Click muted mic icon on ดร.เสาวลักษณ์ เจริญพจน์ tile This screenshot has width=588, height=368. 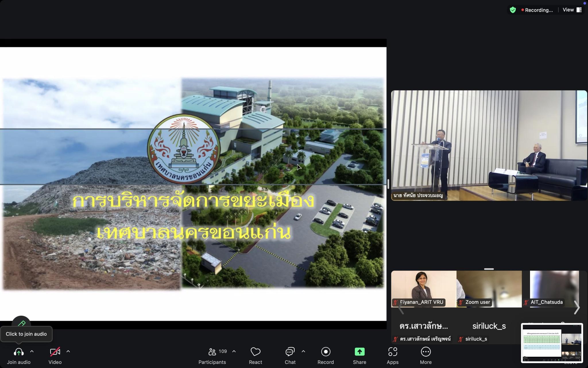(395, 339)
